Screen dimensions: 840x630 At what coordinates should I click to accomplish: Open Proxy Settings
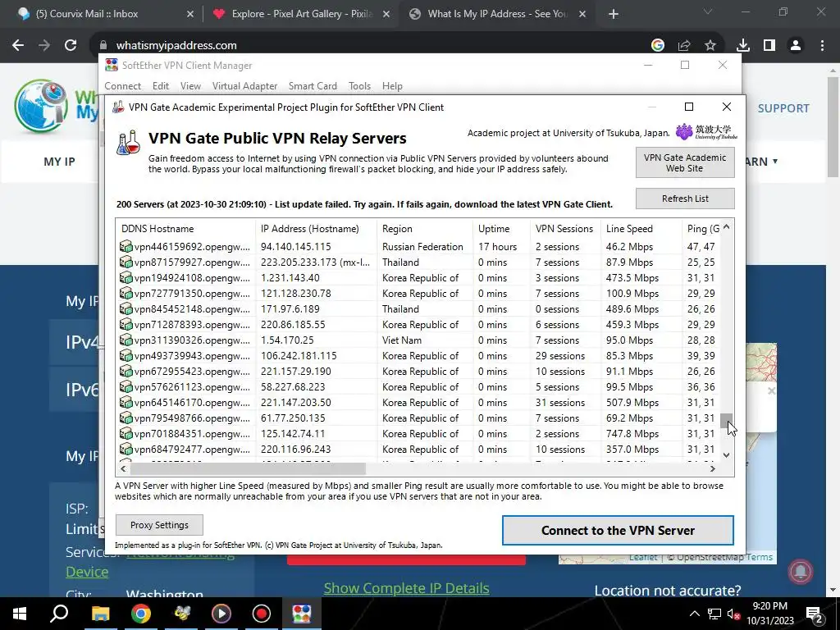click(x=159, y=525)
